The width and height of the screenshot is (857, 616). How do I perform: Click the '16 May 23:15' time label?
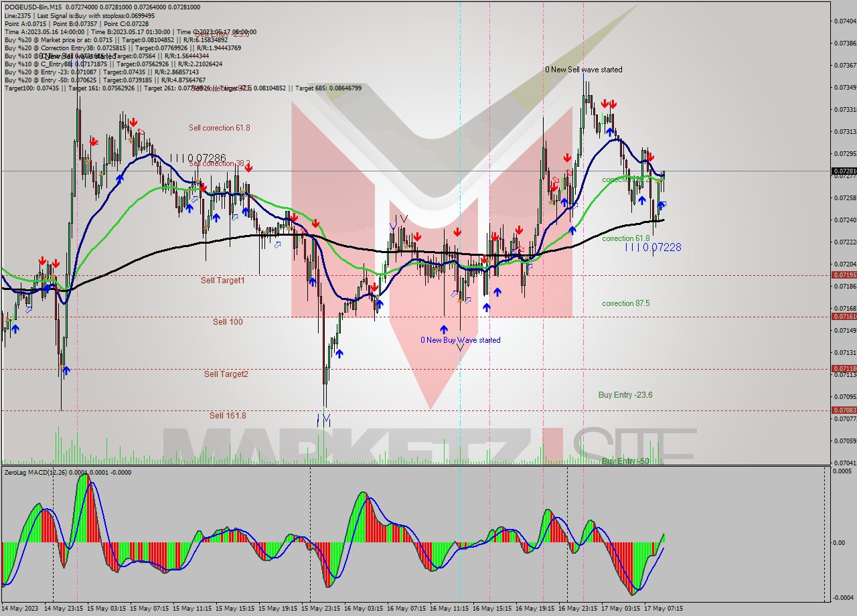pos(578,609)
